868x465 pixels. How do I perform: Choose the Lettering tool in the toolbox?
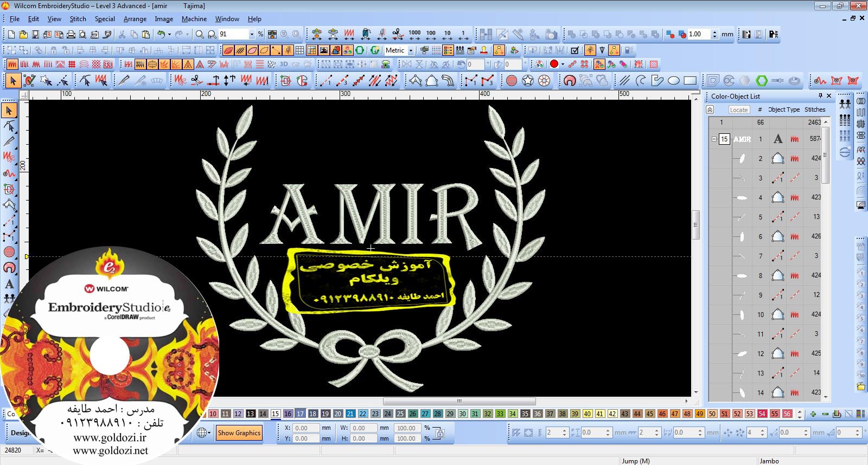[9, 283]
